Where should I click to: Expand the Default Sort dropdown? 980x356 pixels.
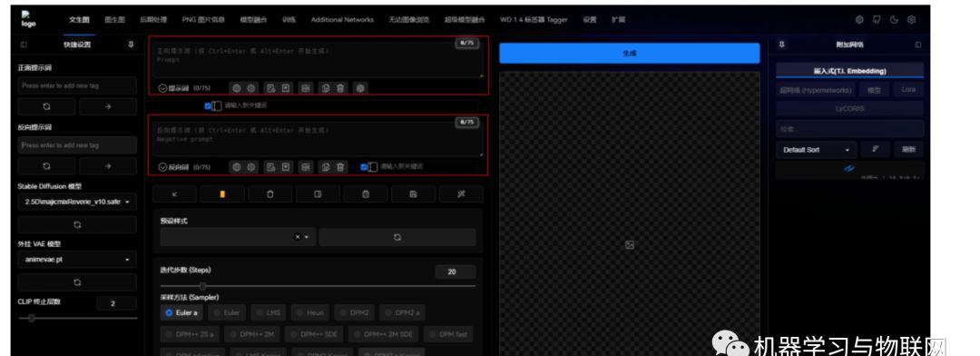pos(816,150)
